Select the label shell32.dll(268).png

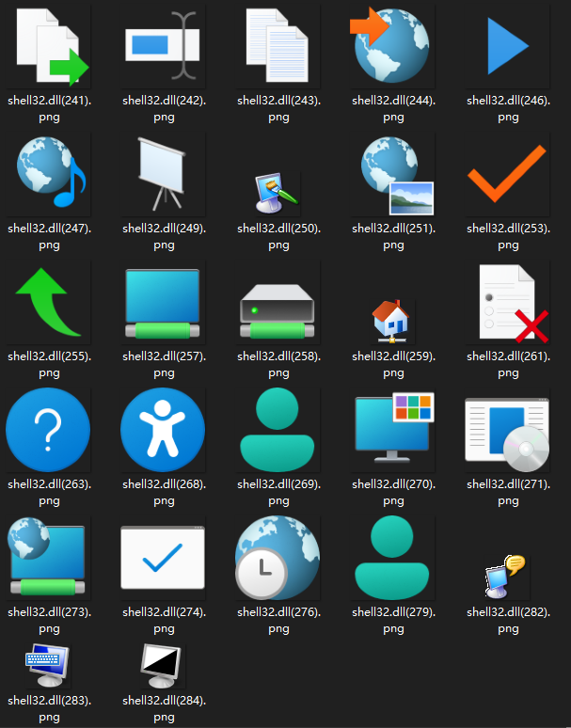pyautogui.click(x=164, y=493)
